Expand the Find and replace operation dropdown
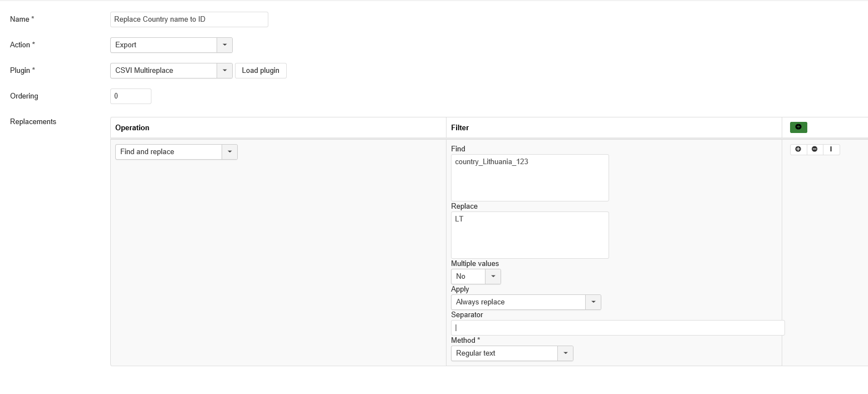 pos(176,152)
